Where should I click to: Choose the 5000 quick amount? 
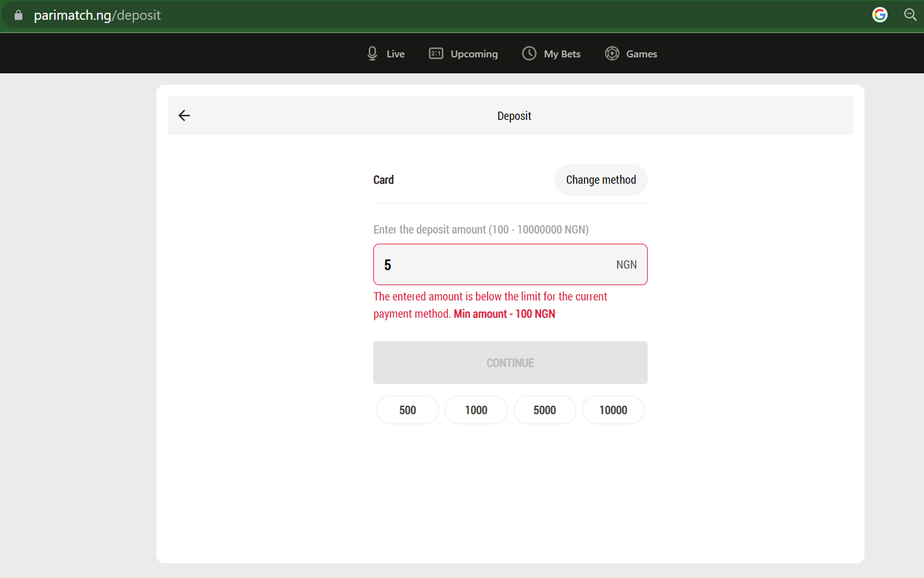(545, 410)
